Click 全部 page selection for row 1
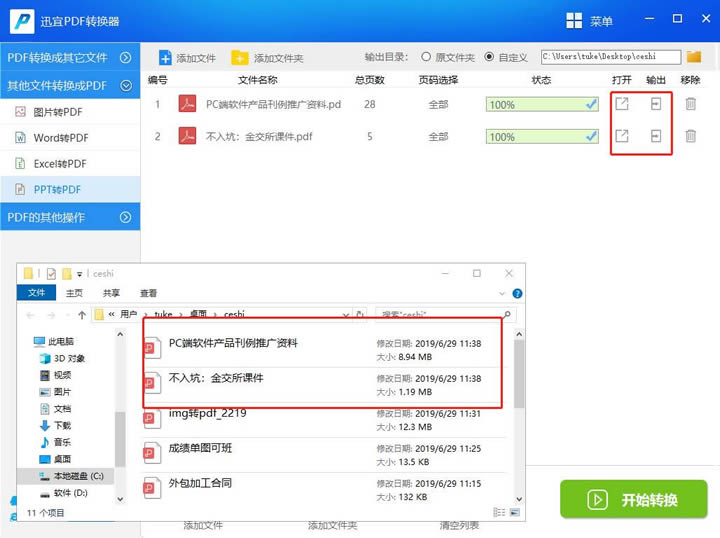Image resolution: width=720 pixels, height=538 pixels. pyautogui.click(x=438, y=104)
